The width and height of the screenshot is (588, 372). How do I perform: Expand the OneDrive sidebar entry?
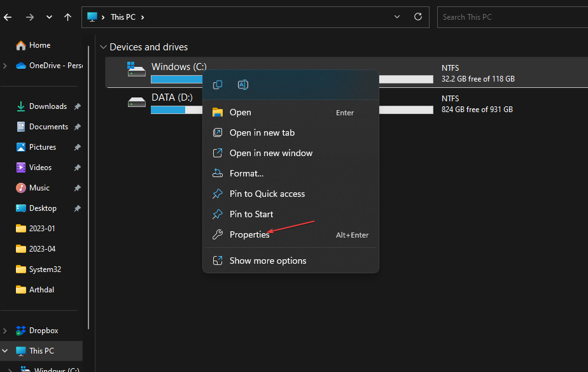(6, 66)
